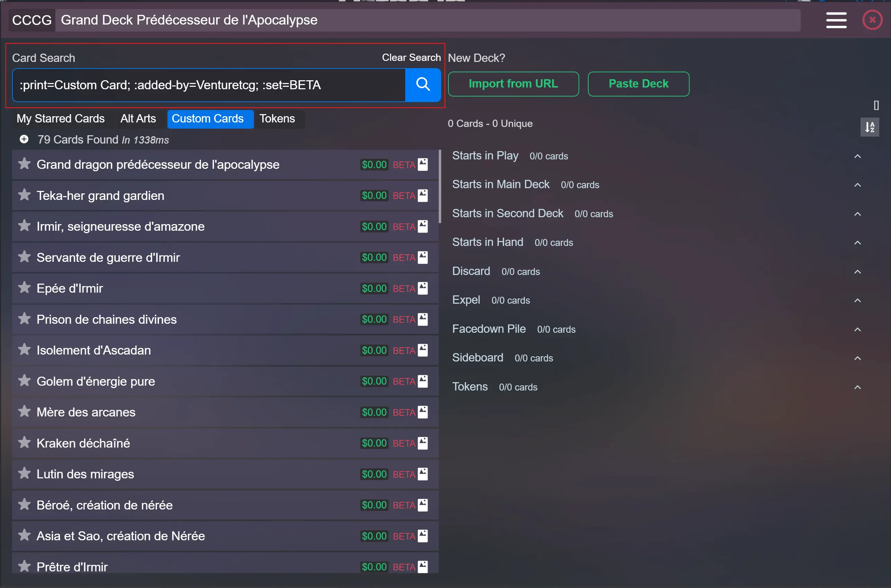Click image icon for Isolement d'Ascadan
This screenshot has width=891, height=588.
coord(423,350)
